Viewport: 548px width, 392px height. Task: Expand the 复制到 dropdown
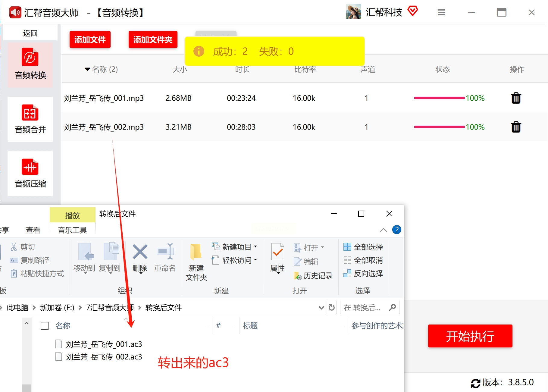[x=111, y=273]
